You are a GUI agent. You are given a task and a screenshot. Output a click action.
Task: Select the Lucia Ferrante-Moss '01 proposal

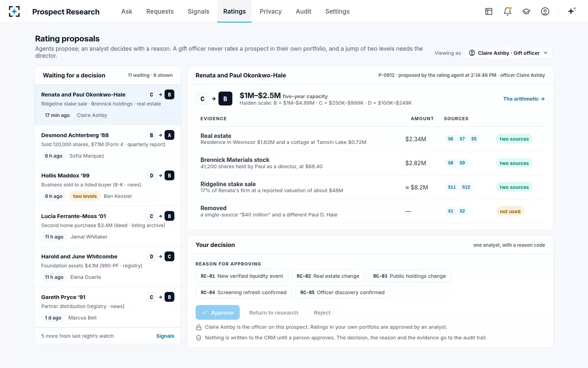(108, 226)
